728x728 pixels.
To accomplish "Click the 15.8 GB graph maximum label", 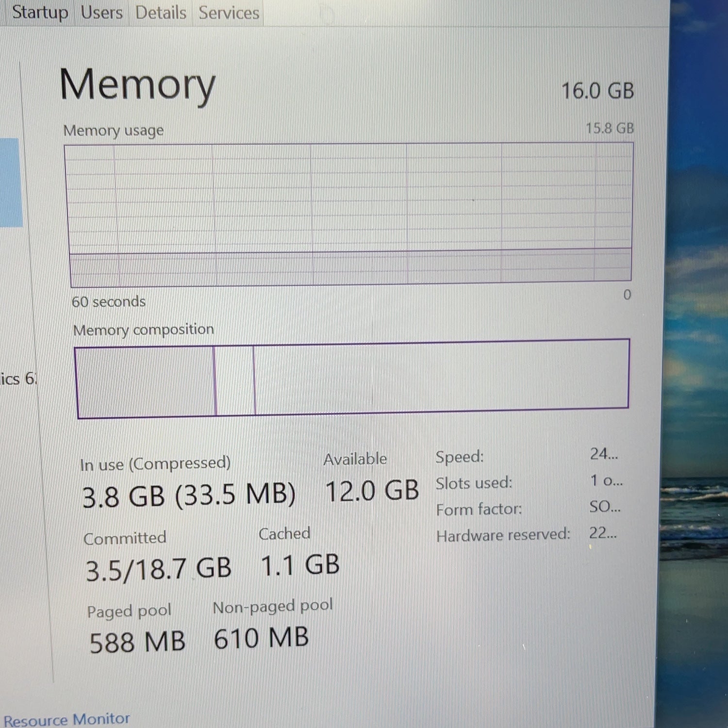I will click(x=610, y=128).
